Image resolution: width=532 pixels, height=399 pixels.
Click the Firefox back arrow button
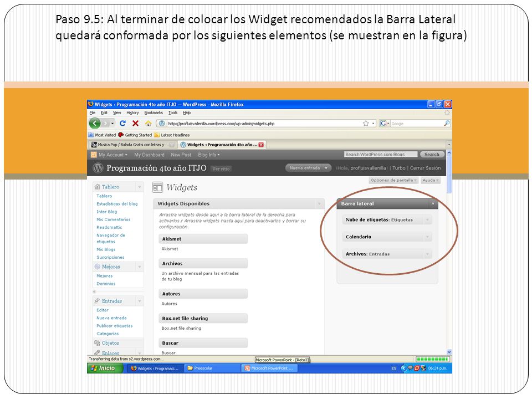(95, 123)
